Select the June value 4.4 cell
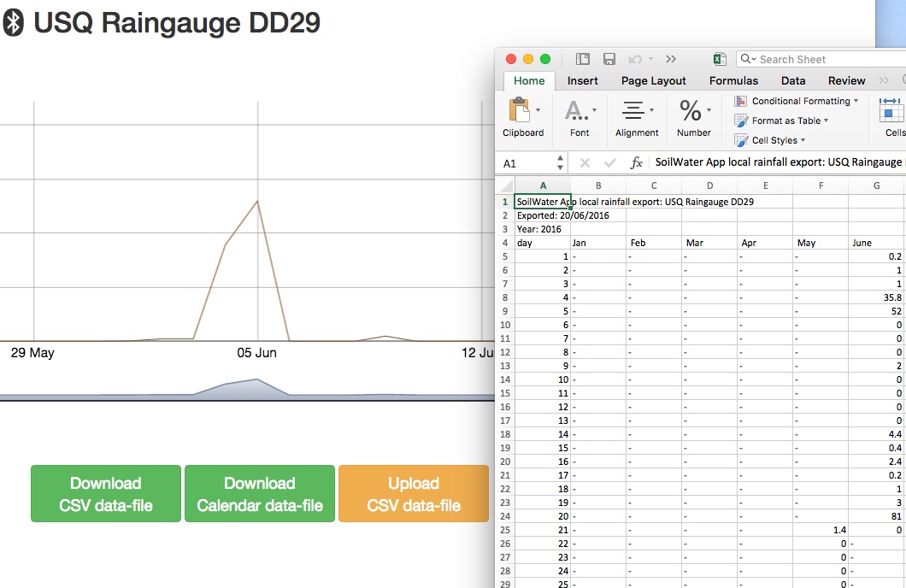906x588 pixels. tap(877, 434)
